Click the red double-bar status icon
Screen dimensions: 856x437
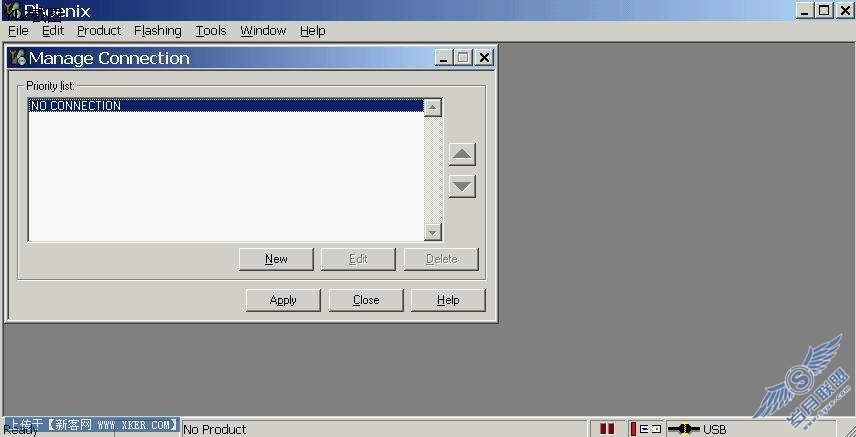pos(607,429)
